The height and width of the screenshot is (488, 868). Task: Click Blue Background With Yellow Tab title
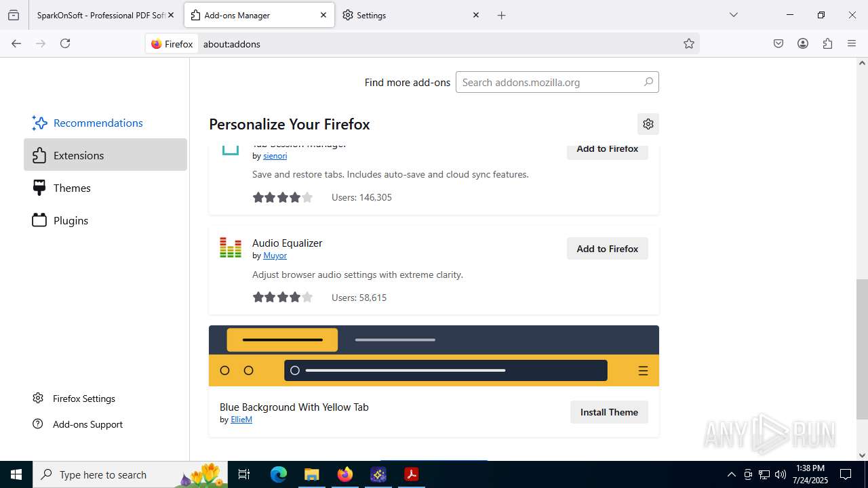(x=294, y=407)
